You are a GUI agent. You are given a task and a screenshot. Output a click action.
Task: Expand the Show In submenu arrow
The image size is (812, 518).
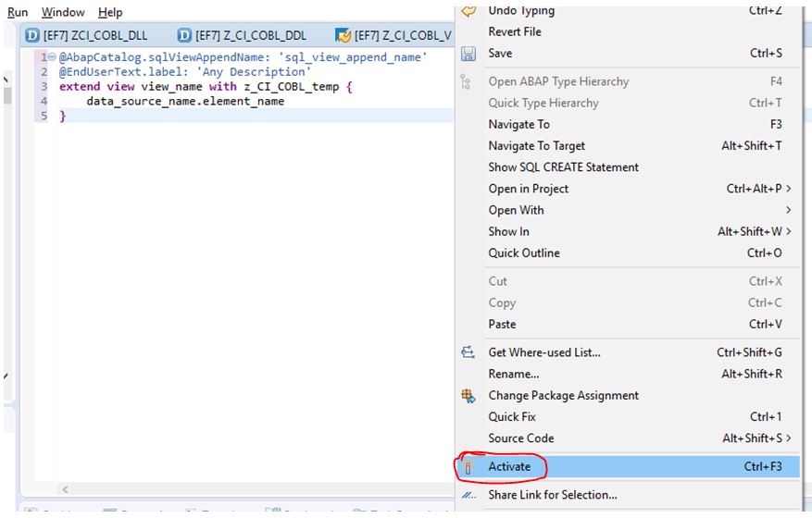[x=789, y=231]
